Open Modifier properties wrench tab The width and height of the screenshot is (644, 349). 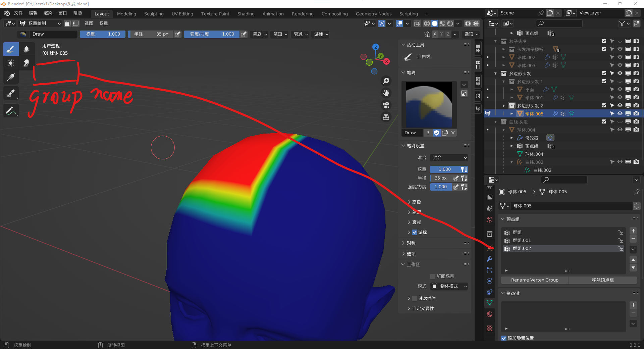pos(490,259)
